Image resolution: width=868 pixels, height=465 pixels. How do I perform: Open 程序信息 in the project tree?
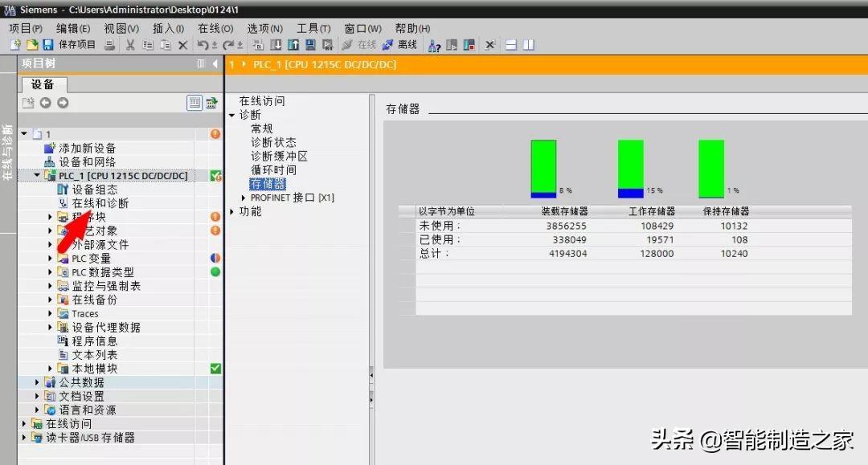(94, 341)
